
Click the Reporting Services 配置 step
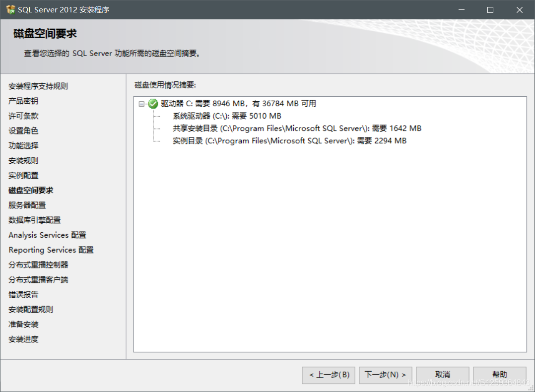(x=51, y=250)
